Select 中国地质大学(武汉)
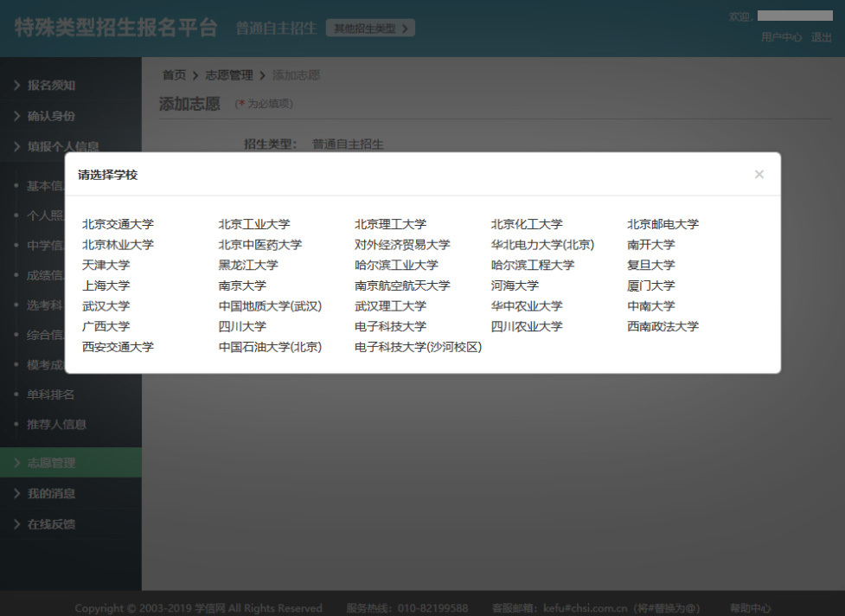The height and width of the screenshot is (616, 845). 270,306
